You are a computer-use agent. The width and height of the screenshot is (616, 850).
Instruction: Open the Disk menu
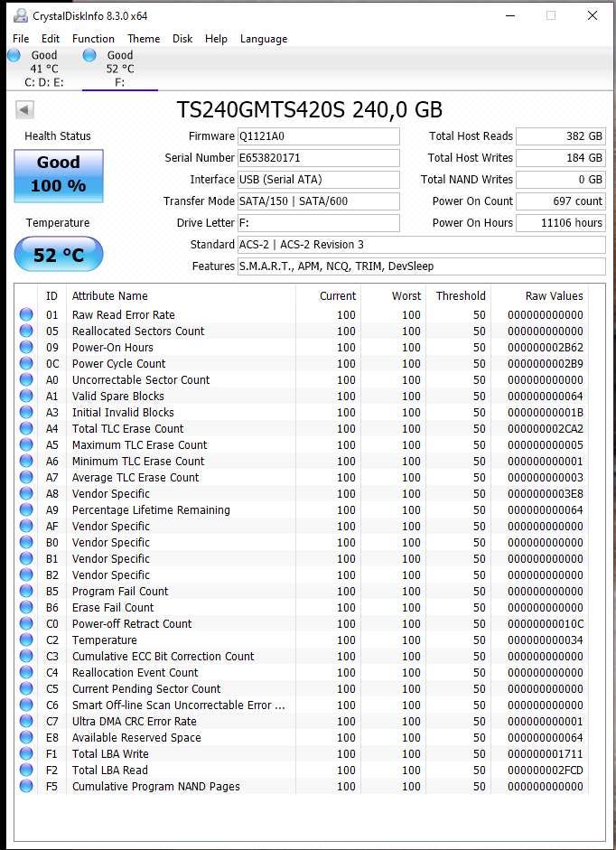(x=182, y=39)
